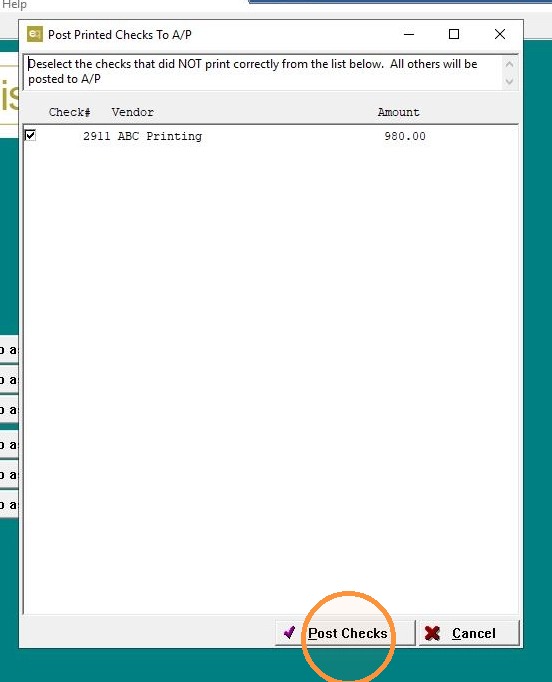
Task: Click the Check# column header
Action: tap(70, 112)
